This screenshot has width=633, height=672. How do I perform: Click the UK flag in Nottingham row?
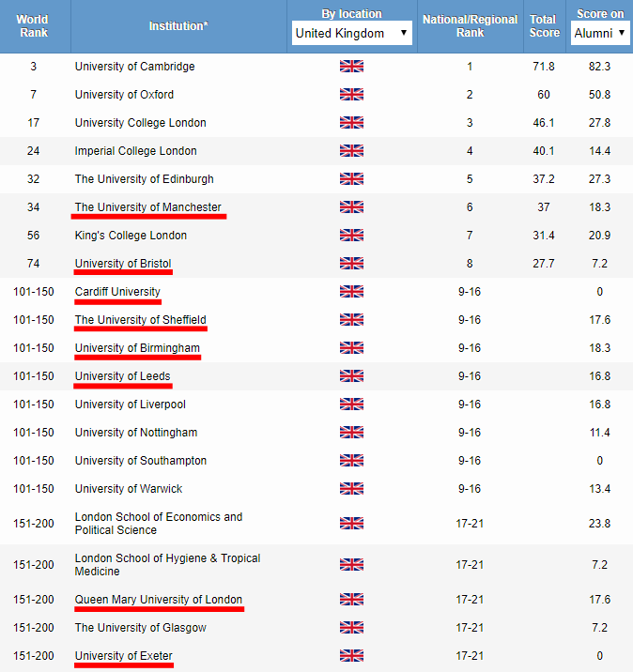click(351, 433)
